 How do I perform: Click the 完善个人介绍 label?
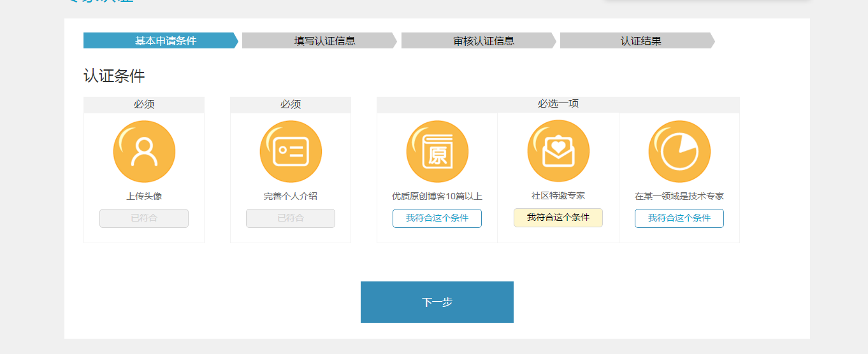291,196
